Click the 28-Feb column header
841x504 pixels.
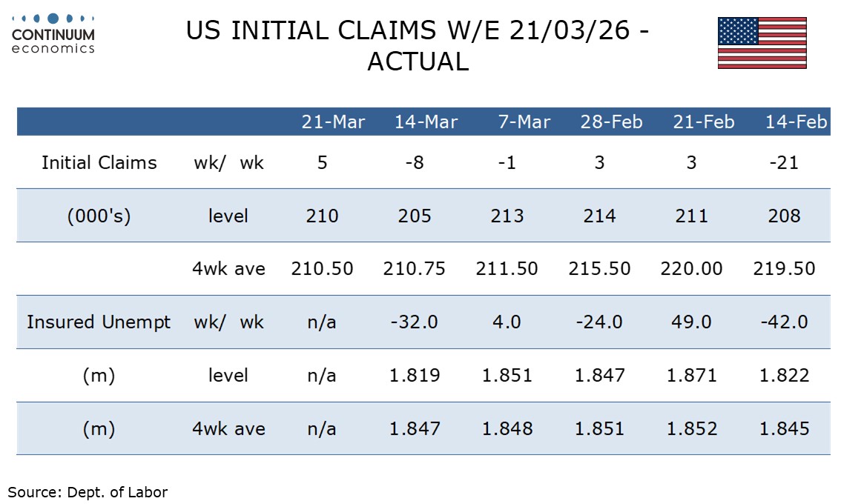pyautogui.click(x=612, y=122)
